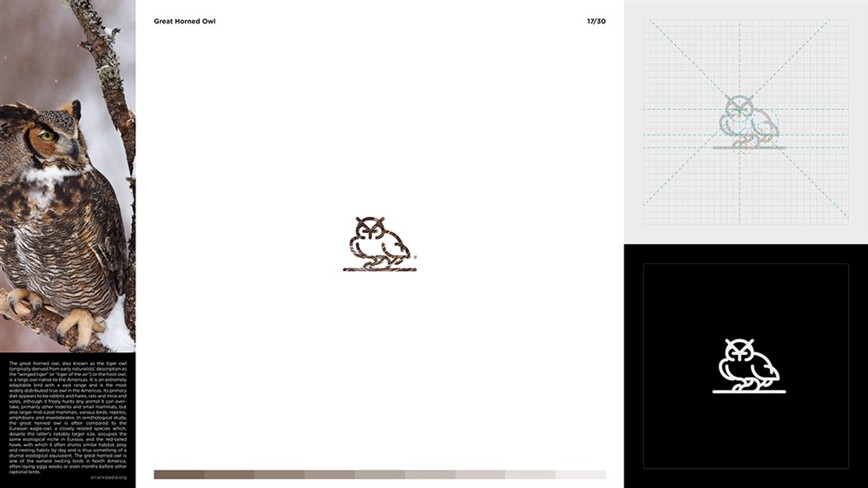Pick the fourth beige swatch in the palette
The width and height of the screenshot is (868, 488).
329,475
